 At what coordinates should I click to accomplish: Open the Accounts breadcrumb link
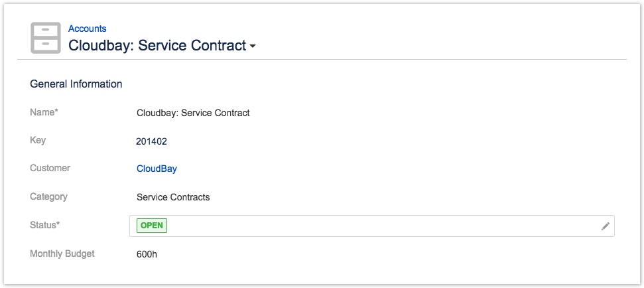[87, 29]
